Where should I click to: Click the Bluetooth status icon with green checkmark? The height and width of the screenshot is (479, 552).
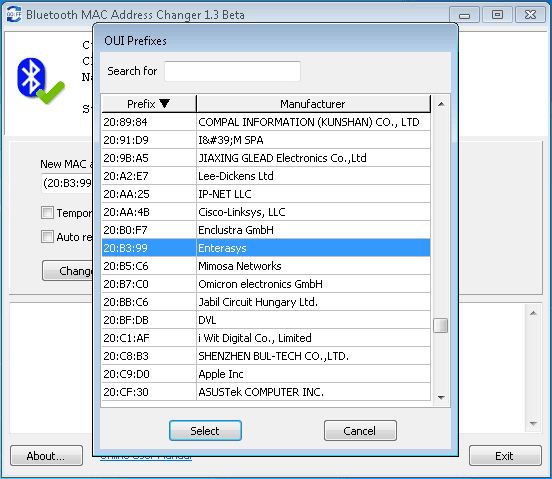click(41, 81)
